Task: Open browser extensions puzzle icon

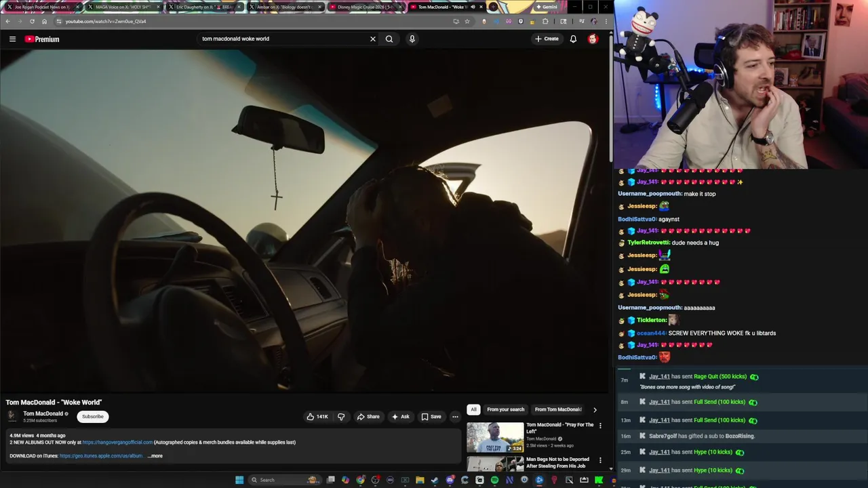Action: (x=545, y=21)
